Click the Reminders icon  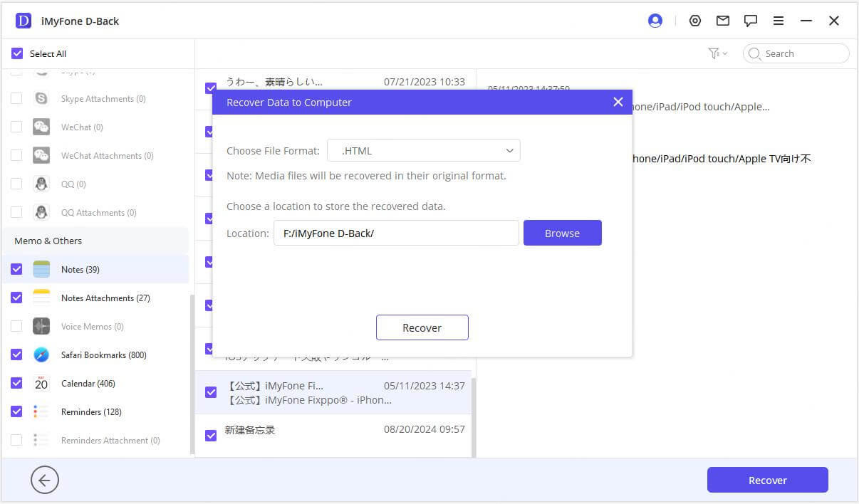point(41,411)
